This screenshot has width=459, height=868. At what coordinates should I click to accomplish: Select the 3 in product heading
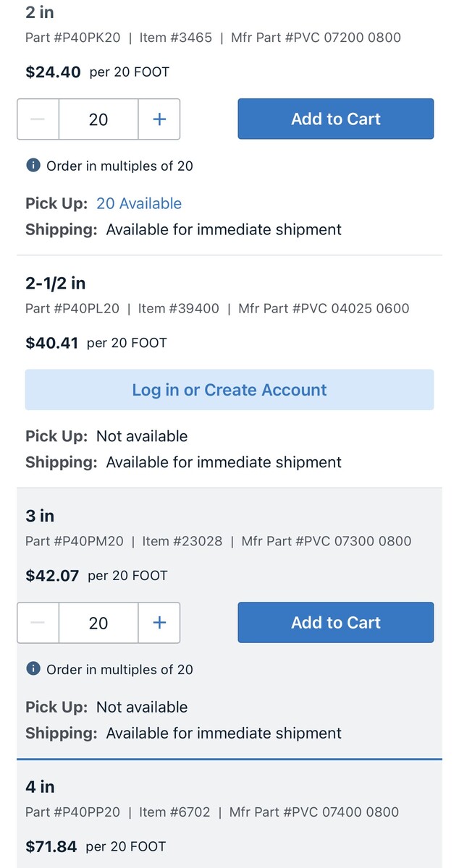tap(40, 516)
